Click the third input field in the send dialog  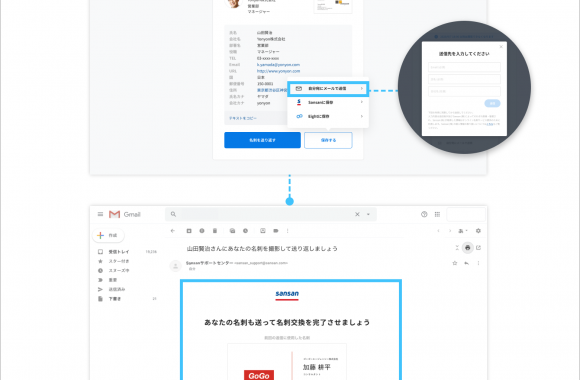coord(464,91)
